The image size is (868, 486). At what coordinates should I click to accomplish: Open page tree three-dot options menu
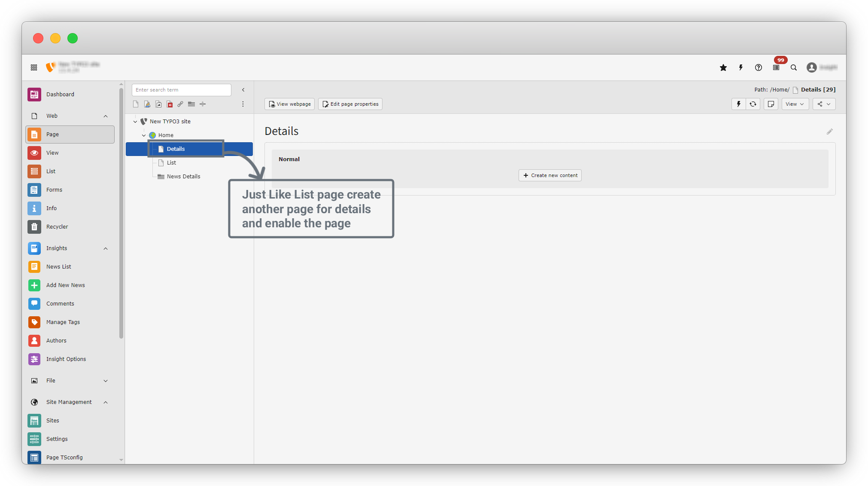pos(243,104)
